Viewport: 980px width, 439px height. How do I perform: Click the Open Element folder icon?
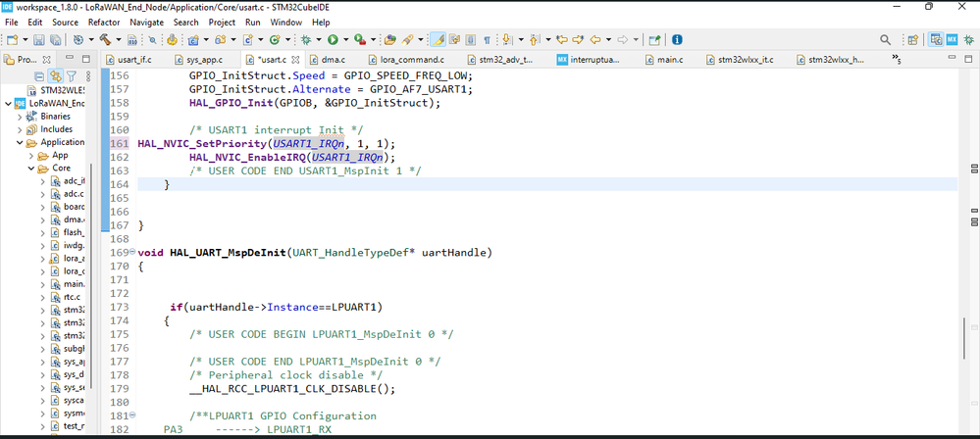click(390, 40)
